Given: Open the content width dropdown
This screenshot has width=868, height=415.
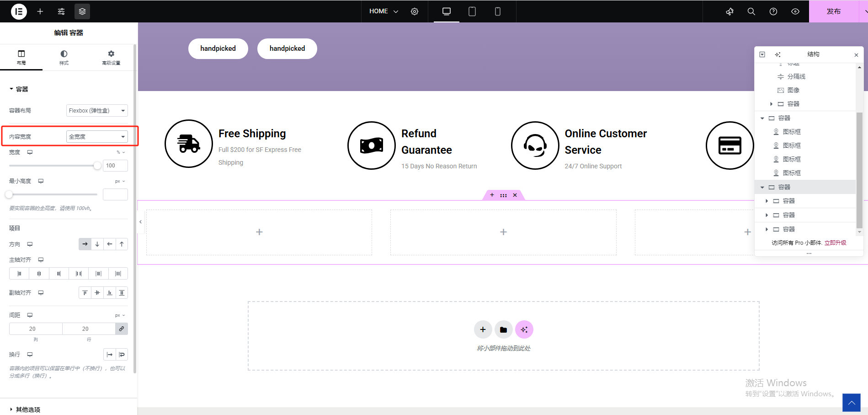Looking at the screenshot, I should (97, 137).
